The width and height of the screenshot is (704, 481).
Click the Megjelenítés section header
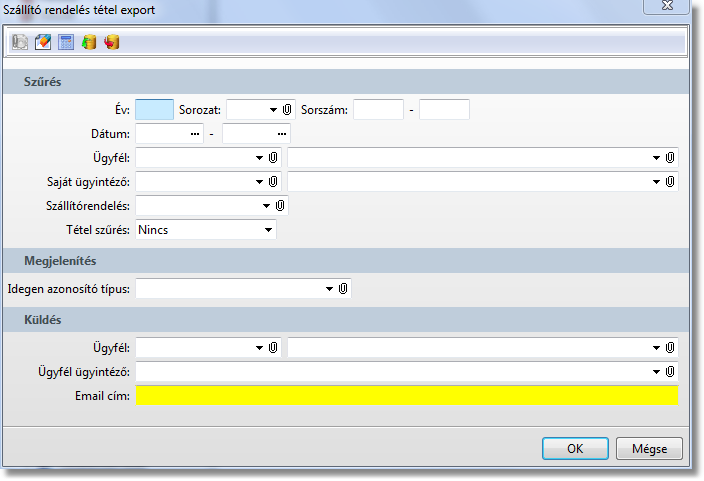[x=346, y=260]
